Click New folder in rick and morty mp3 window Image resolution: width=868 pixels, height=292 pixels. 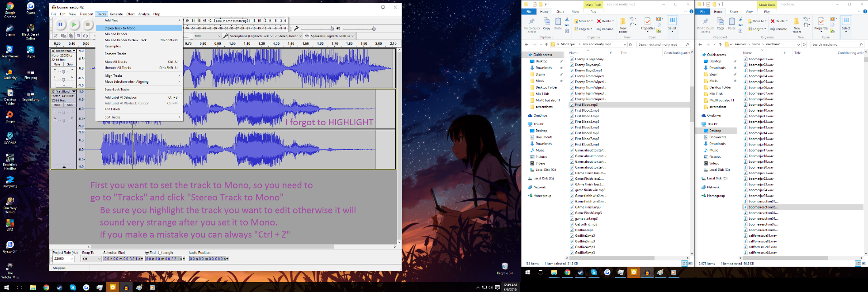click(x=623, y=25)
